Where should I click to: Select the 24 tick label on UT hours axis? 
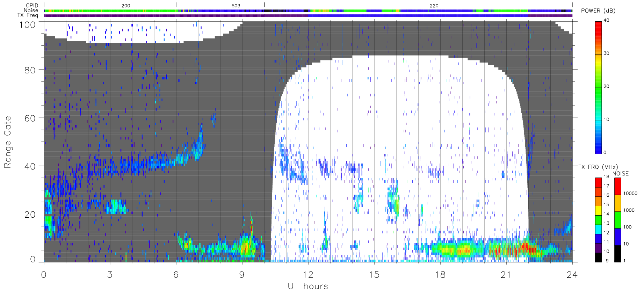[572, 275]
